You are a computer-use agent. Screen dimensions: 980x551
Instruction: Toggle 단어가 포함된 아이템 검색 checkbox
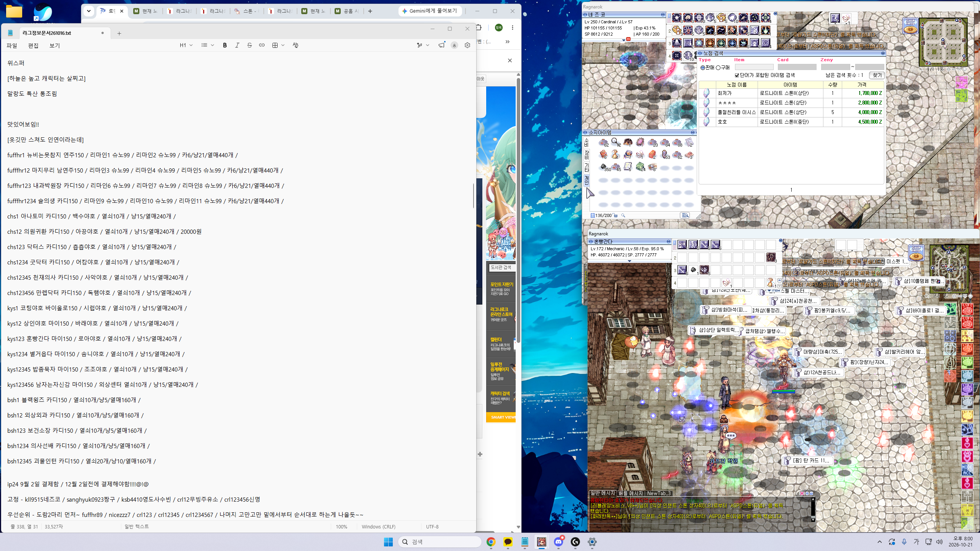click(x=737, y=75)
